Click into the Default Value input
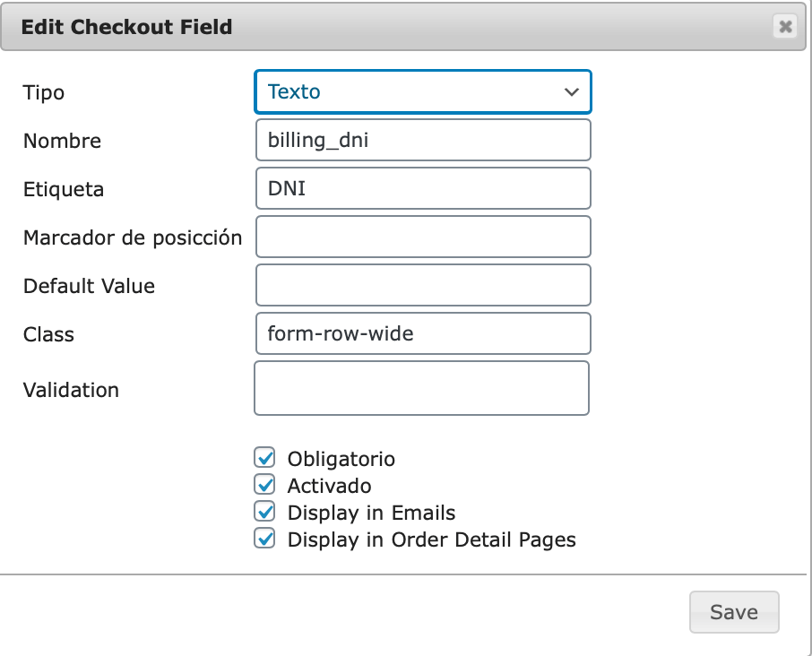Viewport: 812px width, 656px height. pyautogui.click(x=423, y=285)
